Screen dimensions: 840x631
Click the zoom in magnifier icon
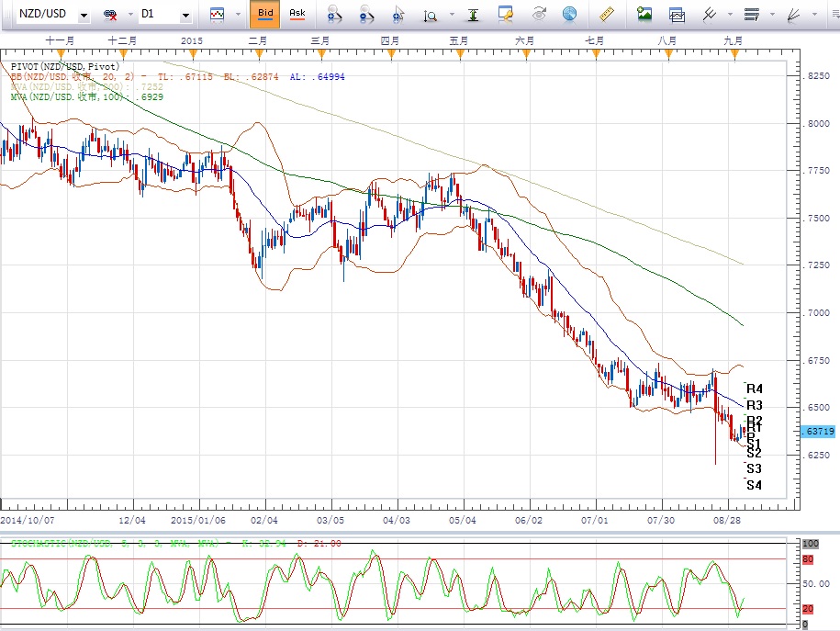click(x=334, y=15)
